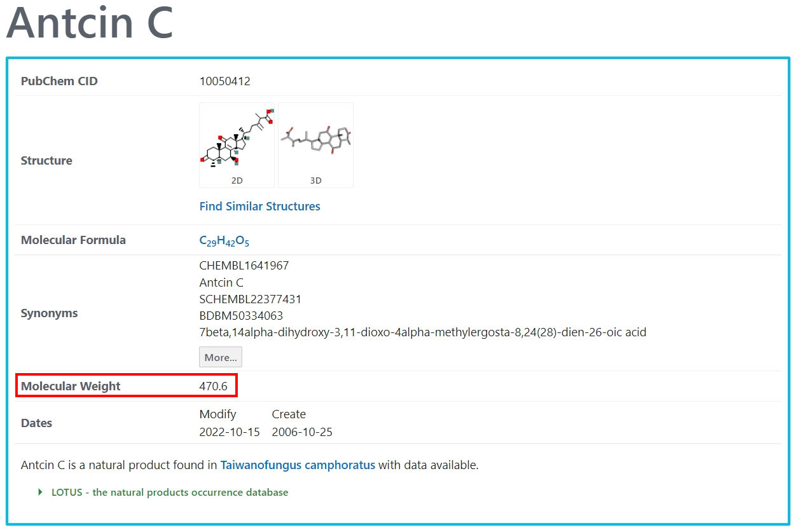Screen dimensions: 798x532
Task: Select the BDBM50334063 synonym
Action: click(x=241, y=316)
